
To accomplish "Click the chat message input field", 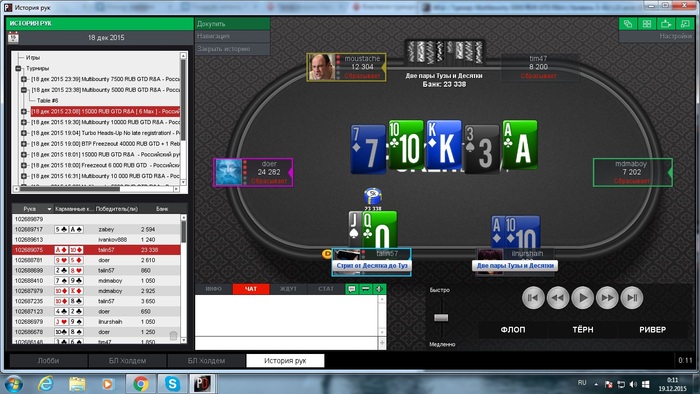I will (x=287, y=343).
